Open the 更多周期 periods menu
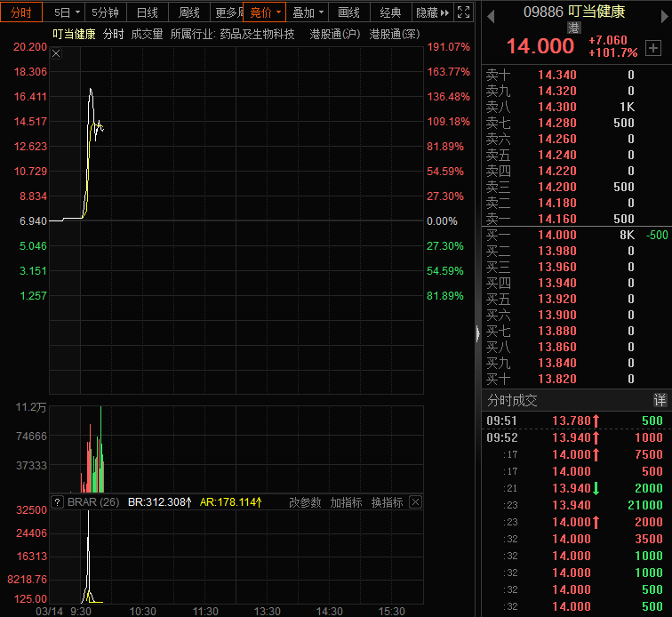The image size is (672, 617). click(x=228, y=12)
